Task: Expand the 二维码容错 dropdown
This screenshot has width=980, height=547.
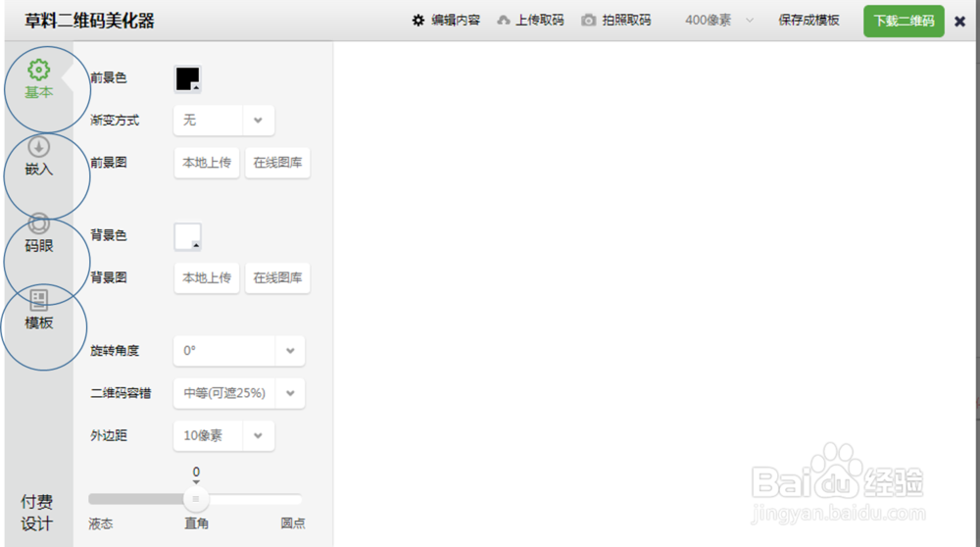Action: 239,393
